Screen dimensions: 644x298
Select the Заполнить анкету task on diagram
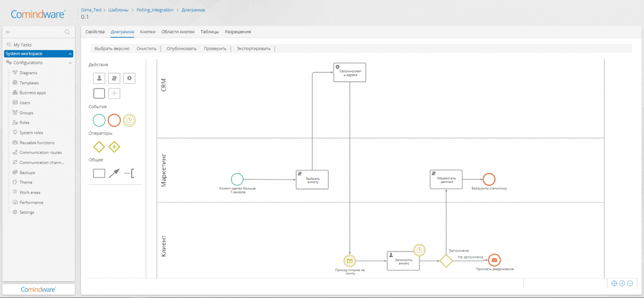(403, 261)
